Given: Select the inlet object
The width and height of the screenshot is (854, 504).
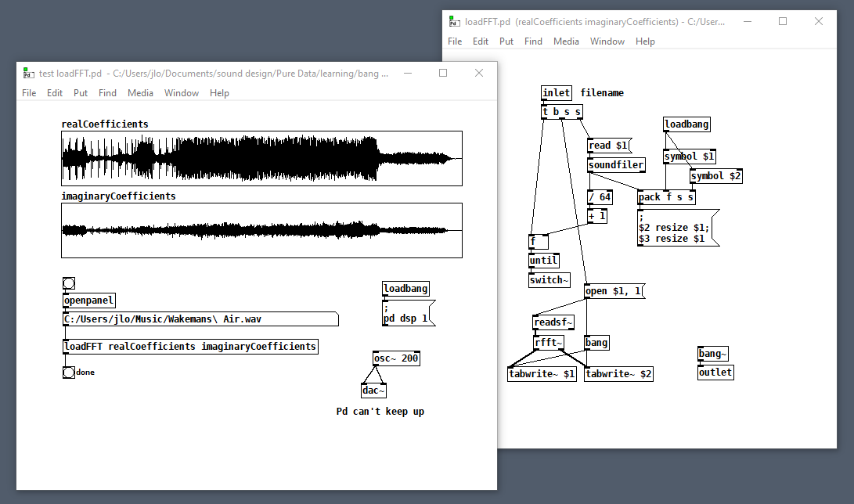Looking at the screenshot, I should (557, 93).
